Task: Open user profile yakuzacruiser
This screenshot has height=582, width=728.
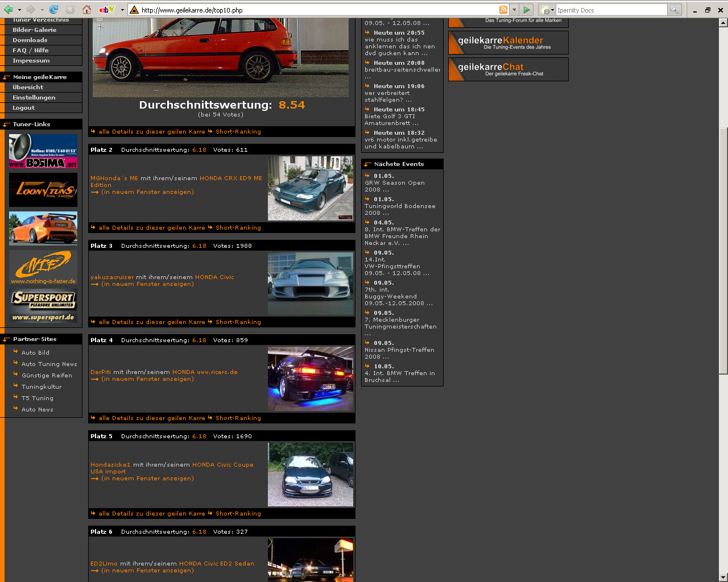Action: [x=112, y=277]
